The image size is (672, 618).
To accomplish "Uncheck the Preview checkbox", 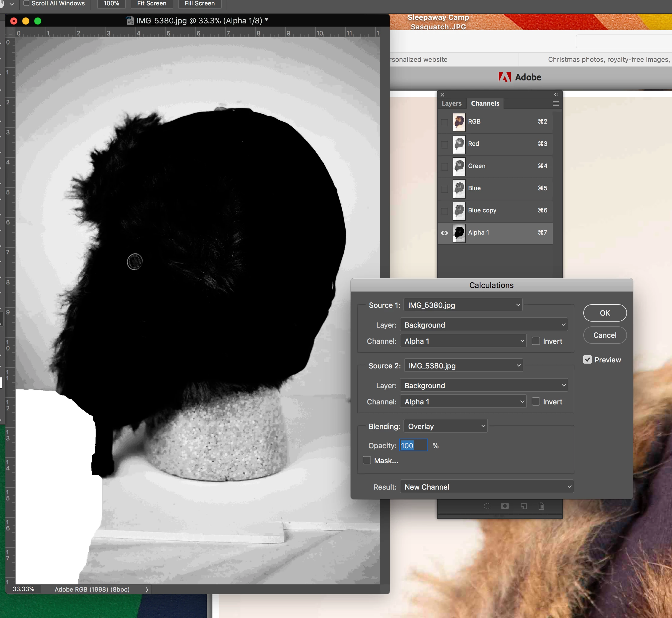I will tap(587, 360).
